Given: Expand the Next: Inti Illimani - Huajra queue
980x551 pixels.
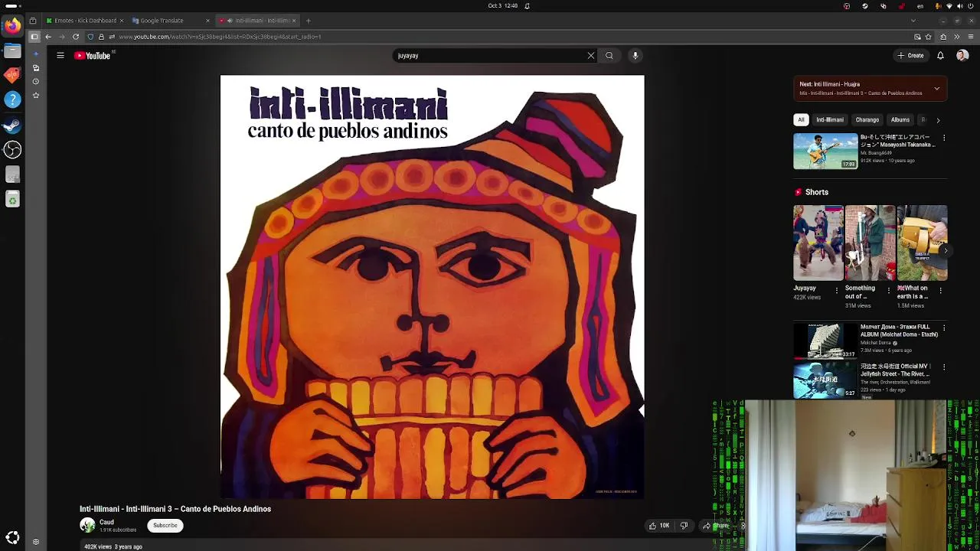Looking at the screenshot, I should [936, 89].
